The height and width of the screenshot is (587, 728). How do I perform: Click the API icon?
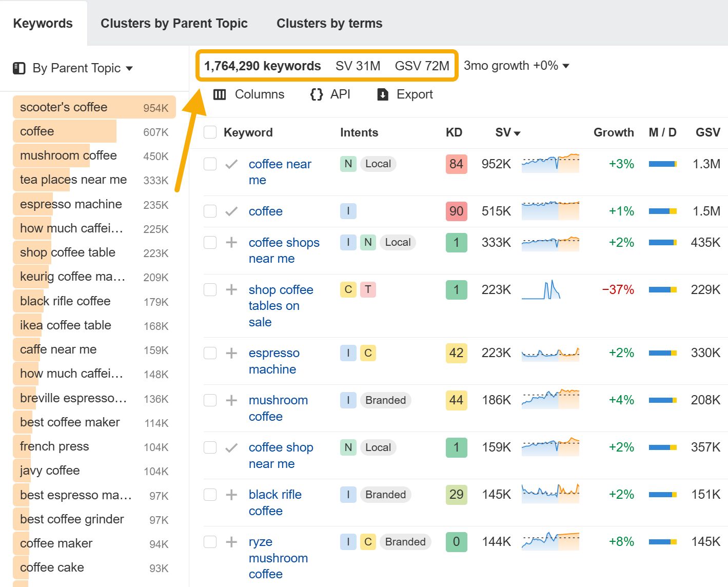(316, 94)
